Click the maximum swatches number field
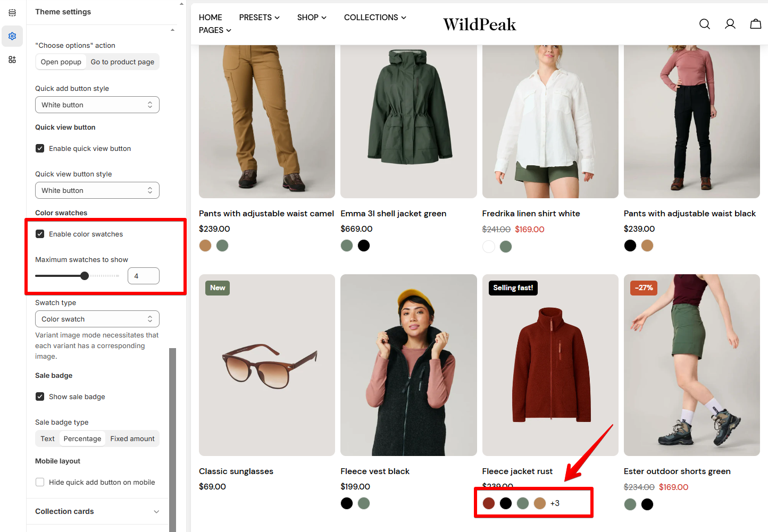Screen dimensions: 768x532 [144, 276]
